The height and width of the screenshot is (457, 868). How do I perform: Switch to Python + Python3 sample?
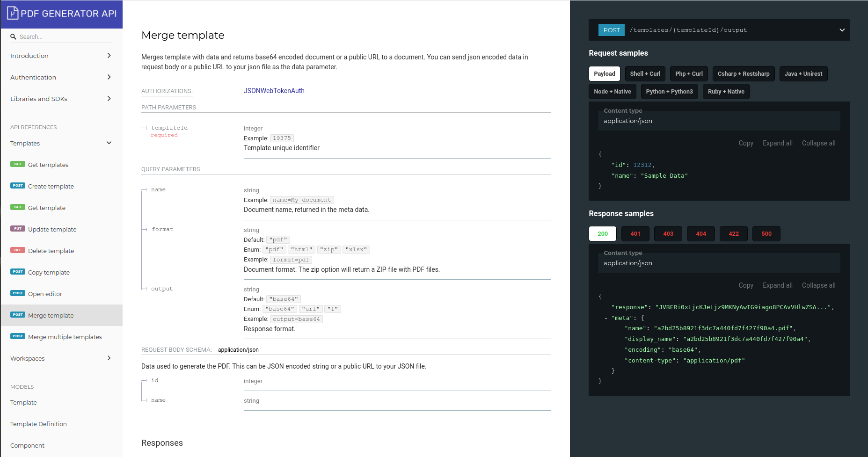click(x=669, y=91)
